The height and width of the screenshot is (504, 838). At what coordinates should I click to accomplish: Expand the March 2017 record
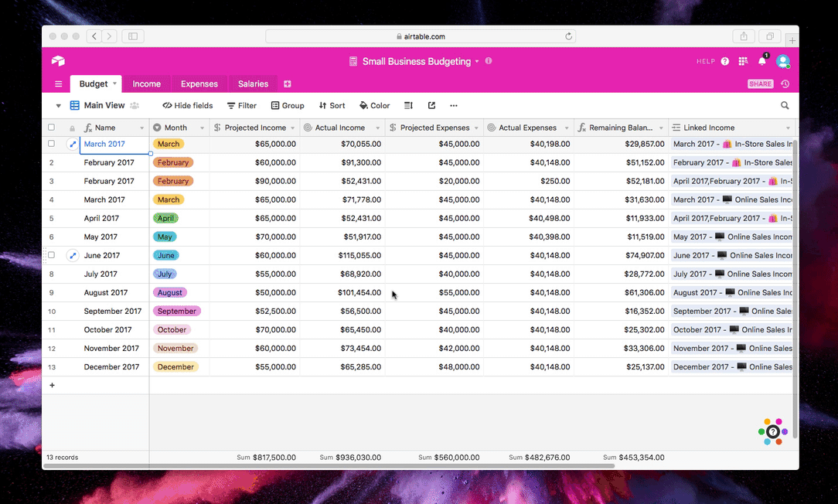pos(73,144)
